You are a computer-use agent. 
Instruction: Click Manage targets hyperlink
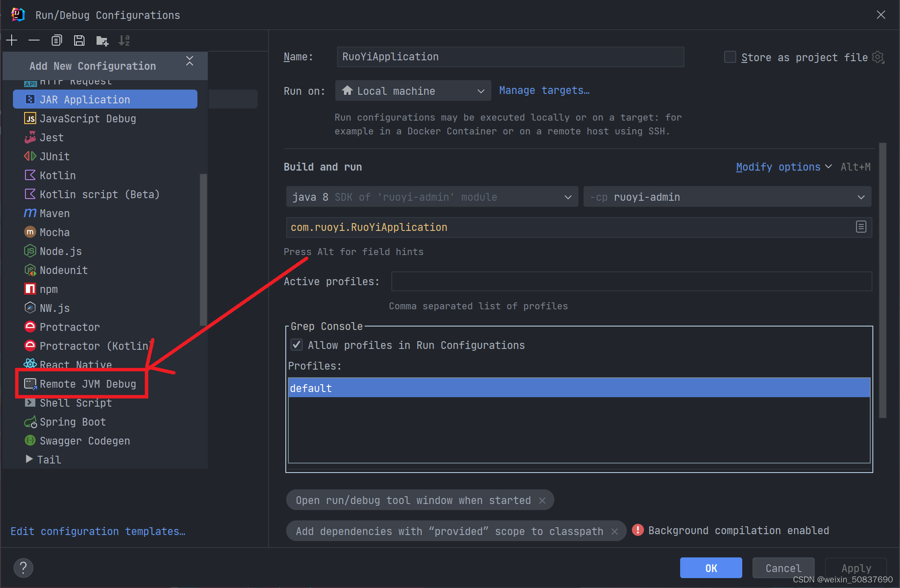(544, 90)
